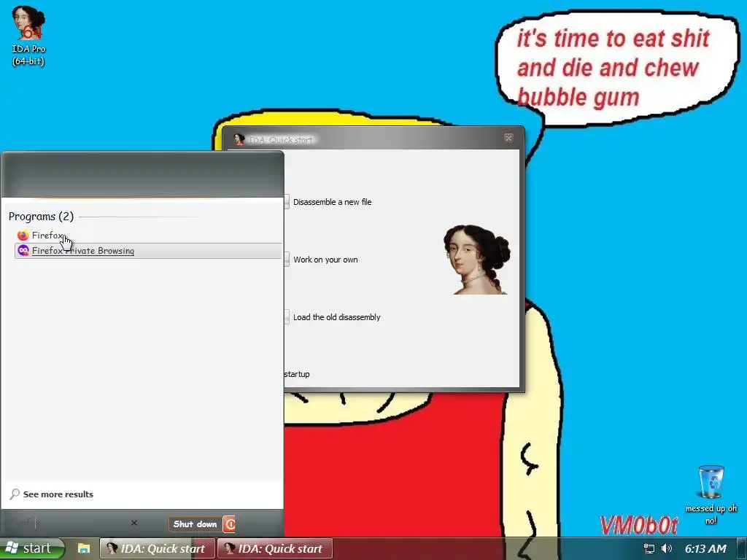747x560 pixels.
Task: Click the magnifier icon beside See more results
Action: [15, 494]
